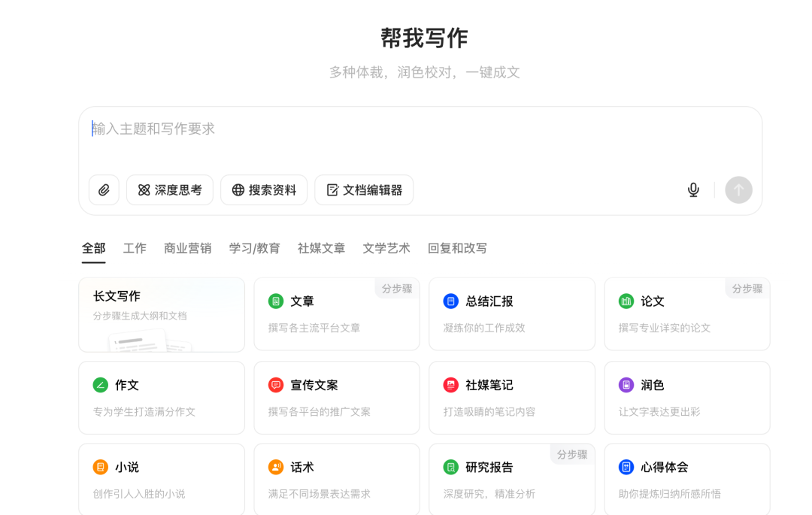The height and width of the screenshot is (515, 812).
Task: Click the blue 心得体会 icon
Action: pyautogui.click(x=626, y=468)
